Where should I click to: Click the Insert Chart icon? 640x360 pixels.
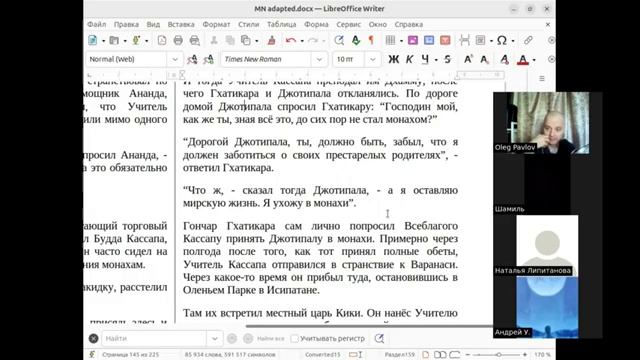[x=429, y=40]
